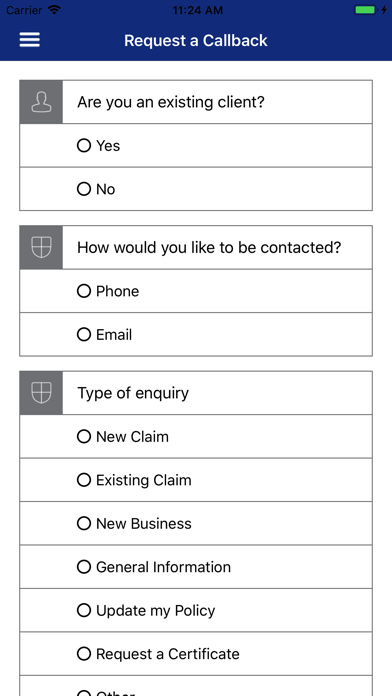
Task: Select New Claim enquiry type
Action: pos(196,436)
